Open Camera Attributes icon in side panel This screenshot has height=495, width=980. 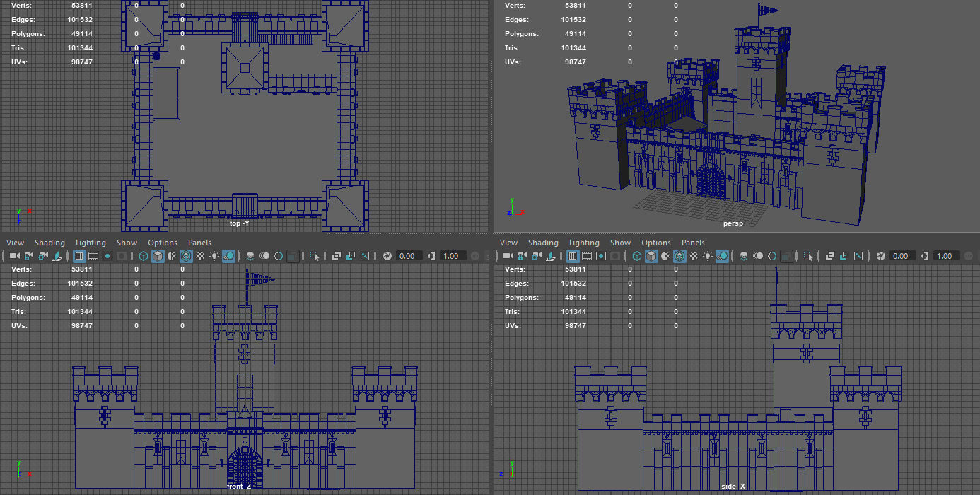coord(537,256)
